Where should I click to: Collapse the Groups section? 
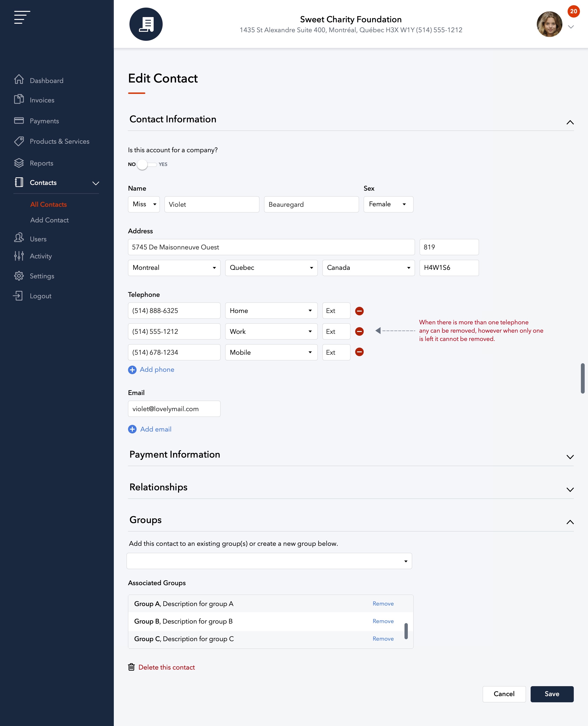[570, 522]
